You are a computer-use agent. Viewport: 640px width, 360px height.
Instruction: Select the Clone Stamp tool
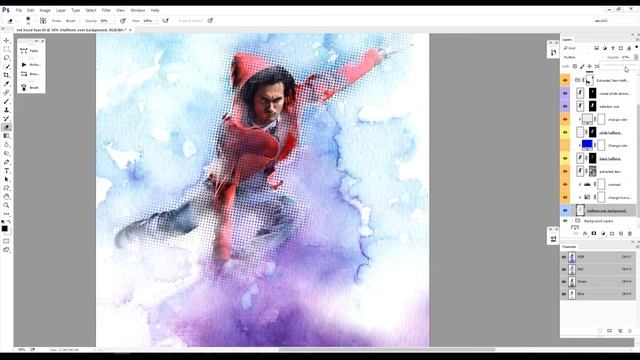click(6, 110)
